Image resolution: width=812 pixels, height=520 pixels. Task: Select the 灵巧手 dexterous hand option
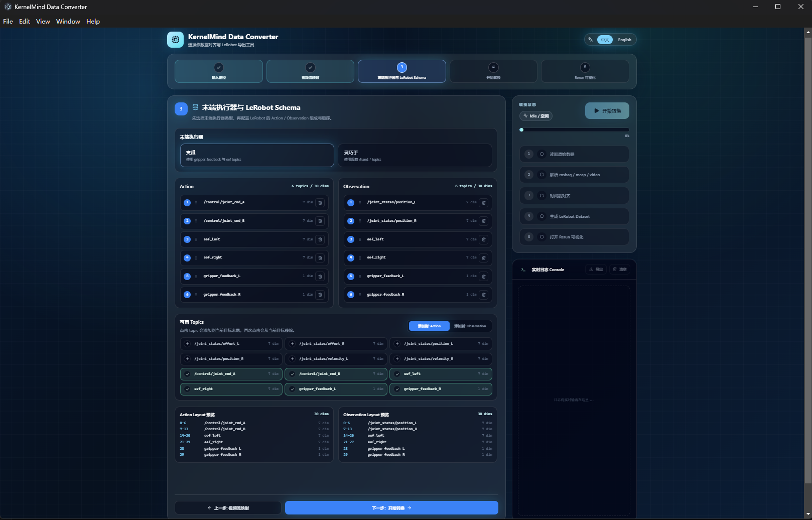pos(415,156)
